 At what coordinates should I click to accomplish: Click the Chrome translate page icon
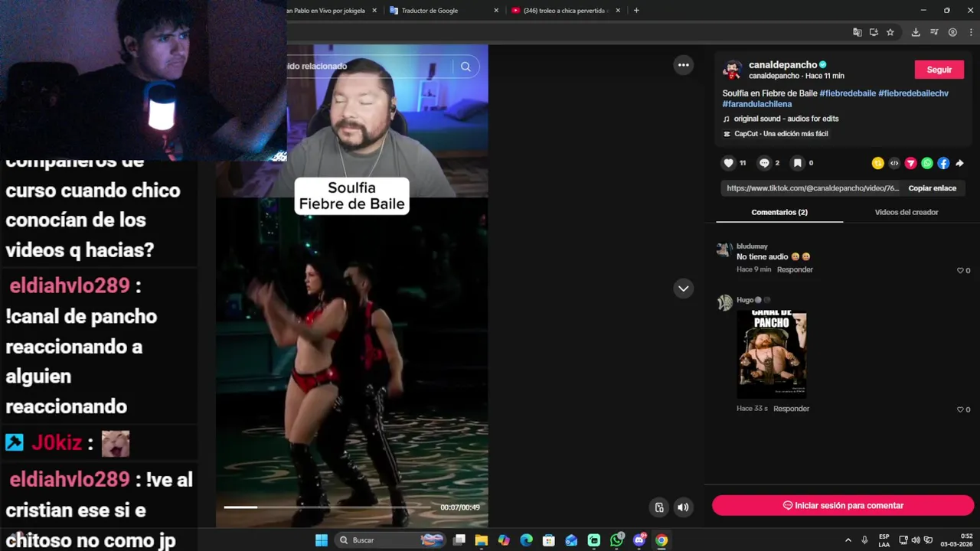pyautogui.click(x=857, y=32)
